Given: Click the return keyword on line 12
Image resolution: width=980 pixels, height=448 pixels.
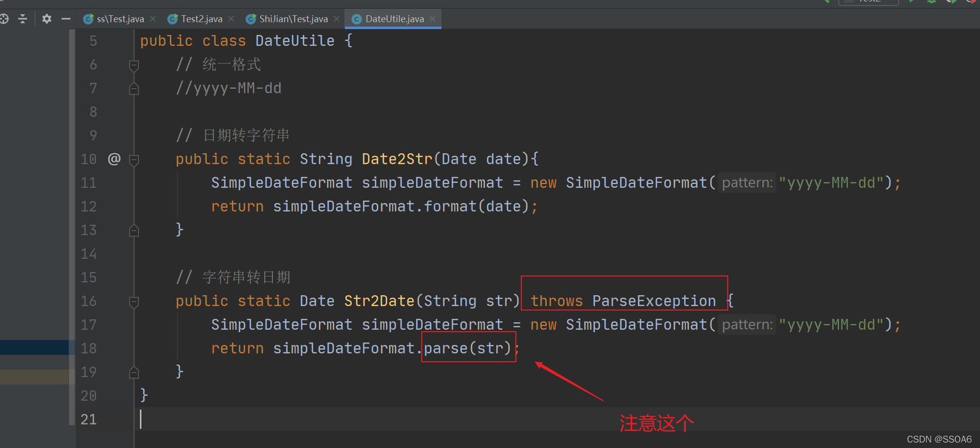Looking at the screenshot, I should (237, 206).
